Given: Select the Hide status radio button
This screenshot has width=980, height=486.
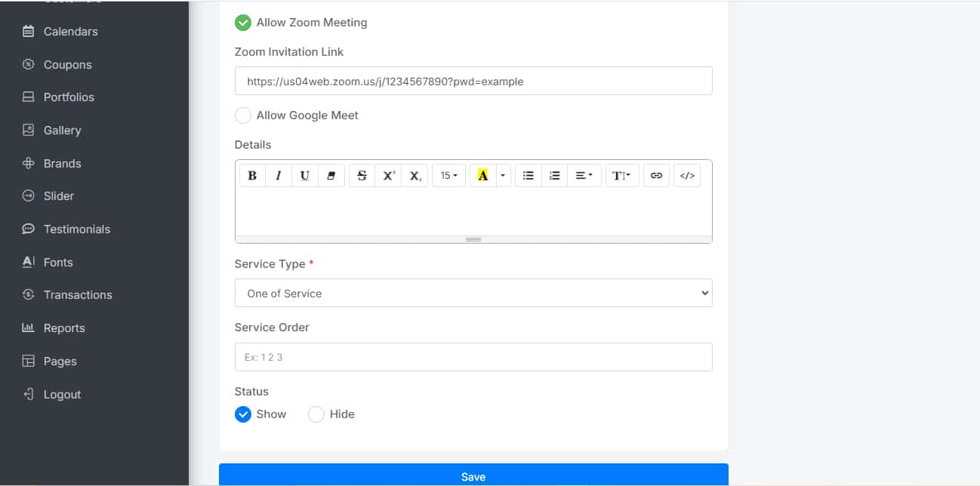Looking at the screenshot, I should click(x=316, y=414).
